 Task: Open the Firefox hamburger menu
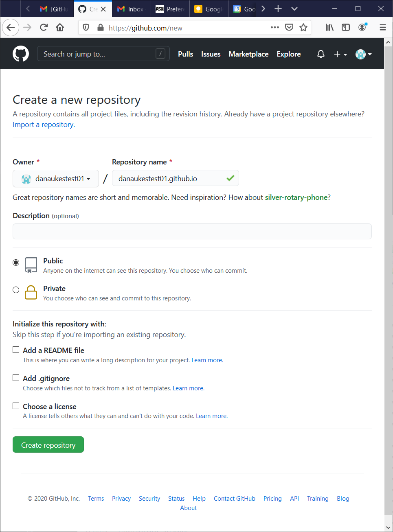pos(383,27)
